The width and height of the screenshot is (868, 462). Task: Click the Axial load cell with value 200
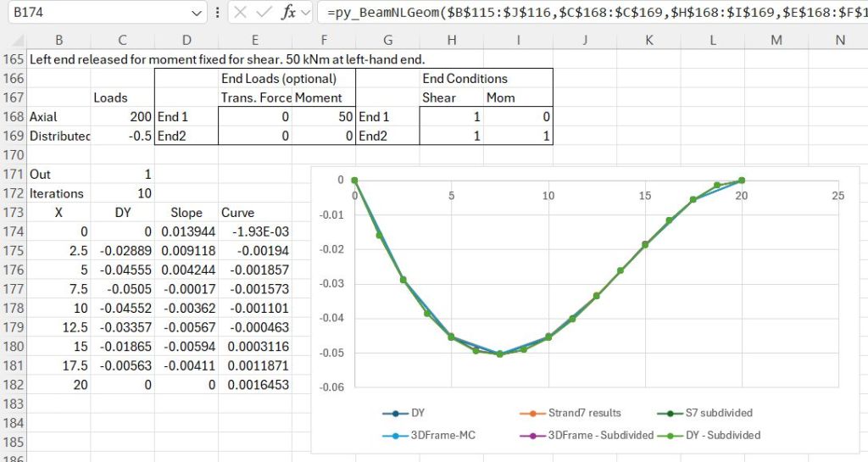tap(123, 117)
